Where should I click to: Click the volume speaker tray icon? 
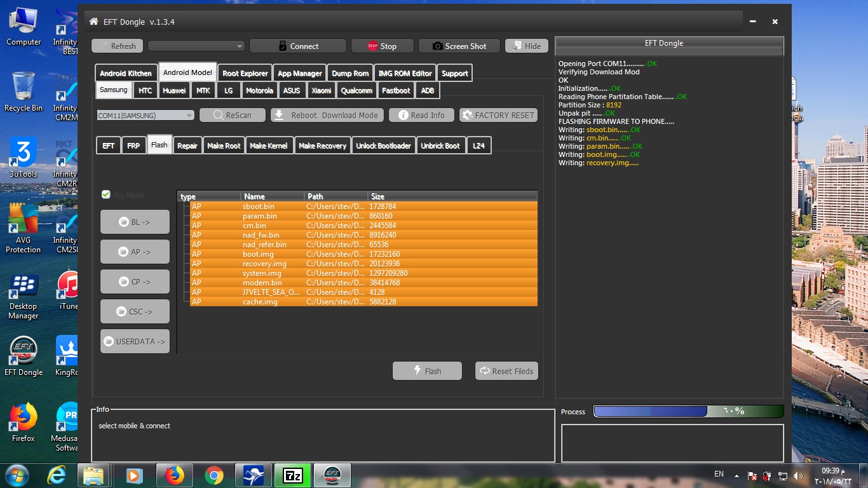tap(798, 475)
